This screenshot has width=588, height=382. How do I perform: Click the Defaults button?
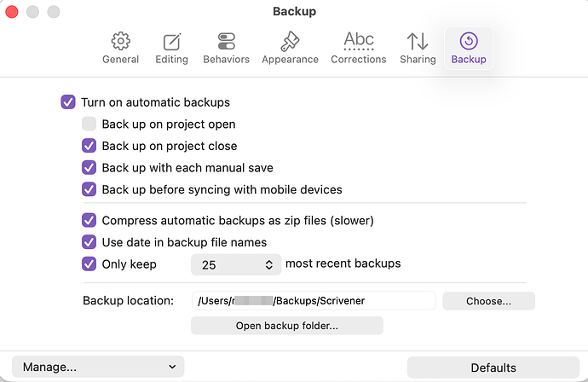coord(493,368)
